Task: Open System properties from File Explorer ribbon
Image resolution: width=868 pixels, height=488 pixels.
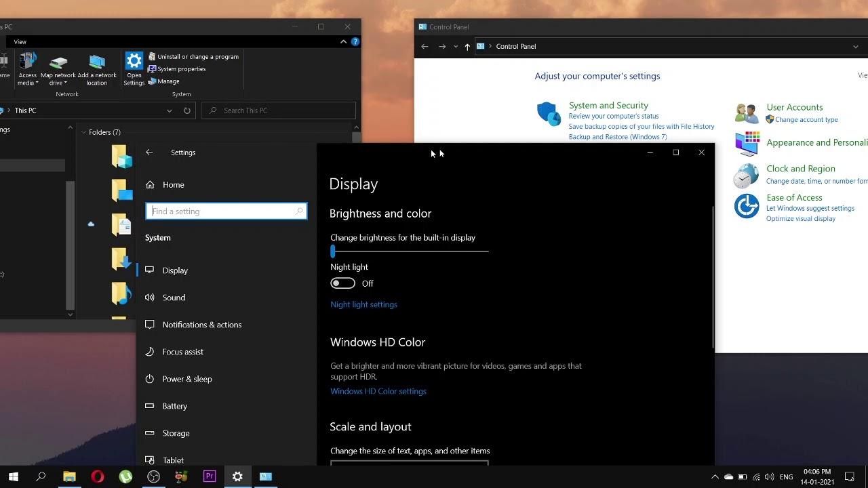Action: [177, 69]
